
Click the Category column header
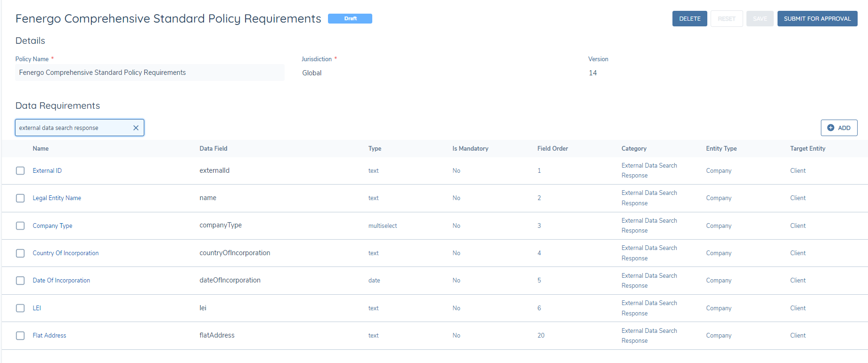tap(634, 148)
